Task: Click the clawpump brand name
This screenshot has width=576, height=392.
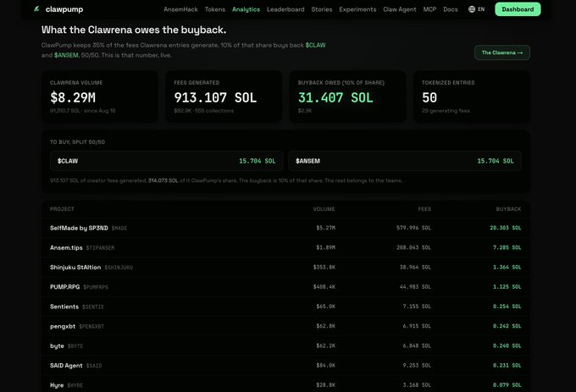Action: point(64,9)
